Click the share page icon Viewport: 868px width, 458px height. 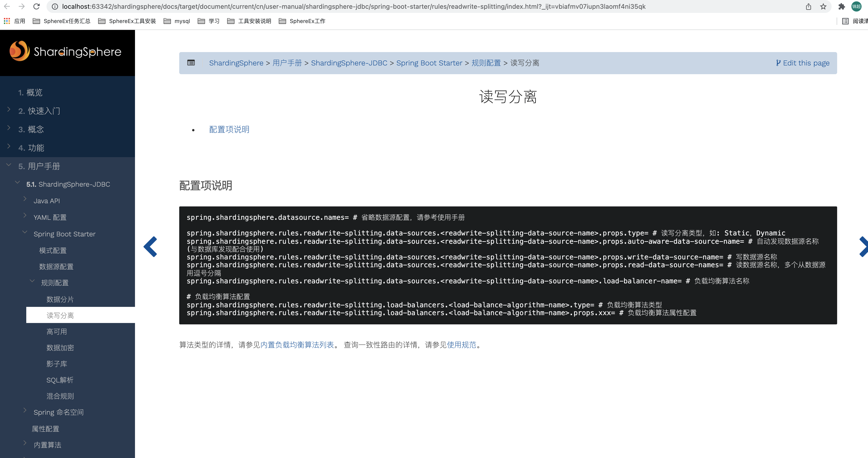[808, 7]
